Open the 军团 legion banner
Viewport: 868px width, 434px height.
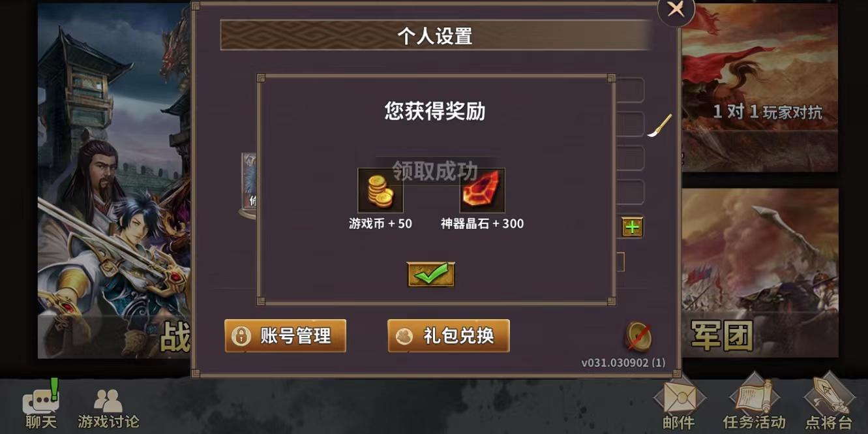(x=760, y=273)
